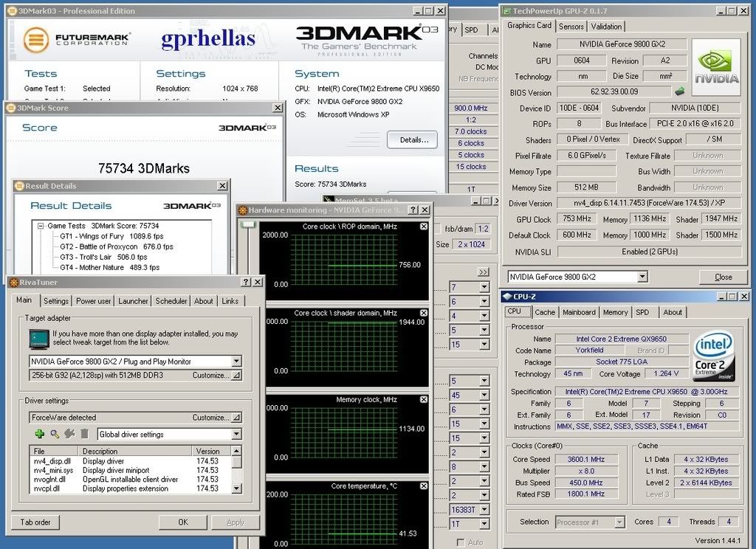Click monitor icon under Target adapter
This screenshot has width=756, height=549.
[39, 339]
